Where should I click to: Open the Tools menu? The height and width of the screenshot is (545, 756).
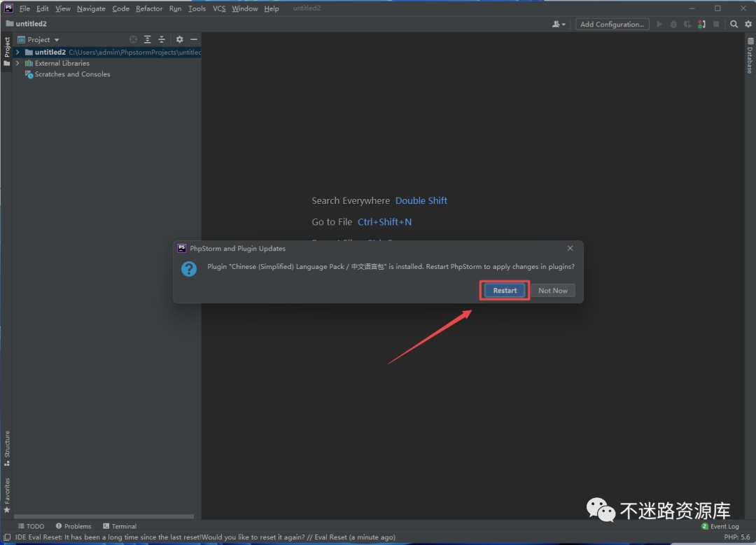click(197, 8)
